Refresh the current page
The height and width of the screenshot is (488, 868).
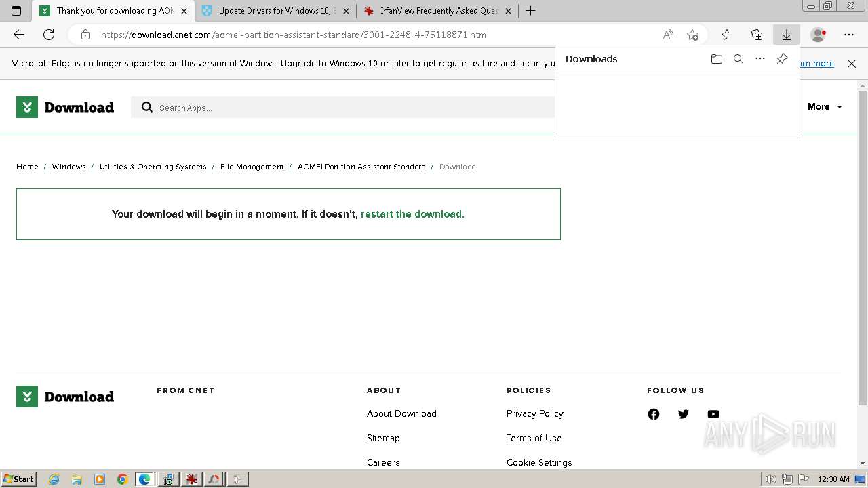[x=49, y=35]
